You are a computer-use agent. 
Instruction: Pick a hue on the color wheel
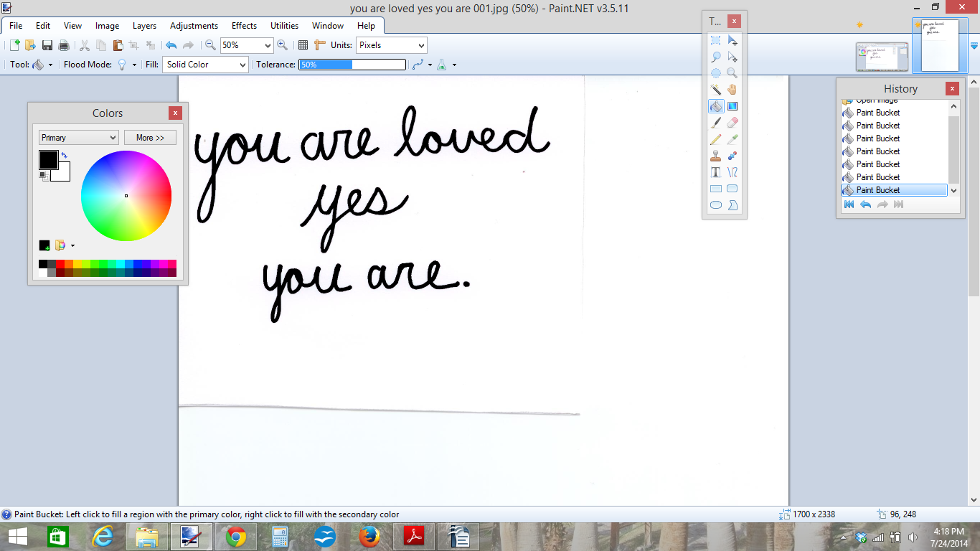(x=126, y=196)
